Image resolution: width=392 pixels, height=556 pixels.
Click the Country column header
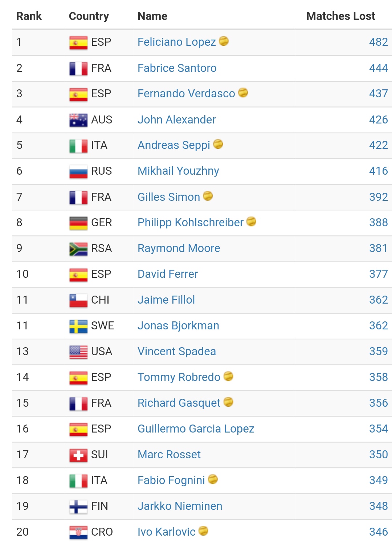[x=89, y=16]
